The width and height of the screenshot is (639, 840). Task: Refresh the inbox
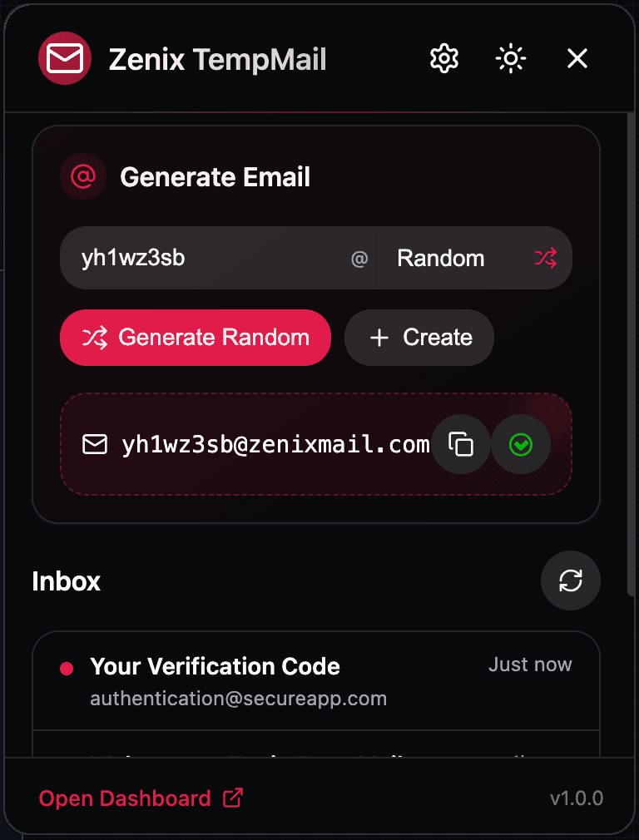[x=571, y=581]
